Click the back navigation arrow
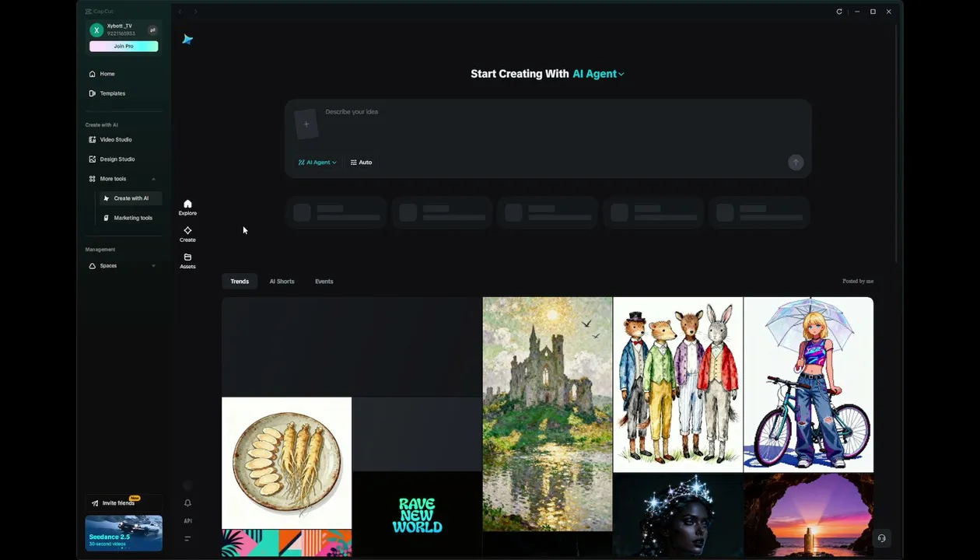This screenshot has height=560, width=980. tap(180, 12)
